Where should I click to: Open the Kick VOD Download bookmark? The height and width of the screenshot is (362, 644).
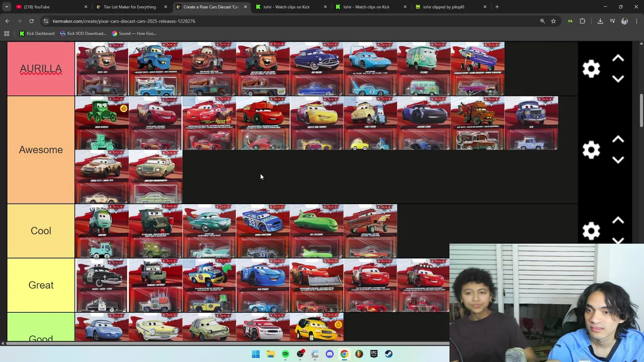pyautogui.click(x=83, y=34)
